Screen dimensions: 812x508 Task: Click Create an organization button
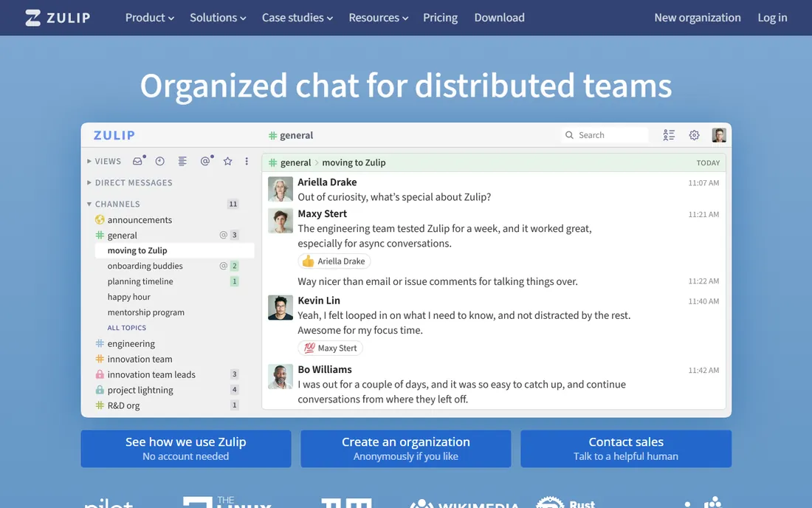[405, 448]
